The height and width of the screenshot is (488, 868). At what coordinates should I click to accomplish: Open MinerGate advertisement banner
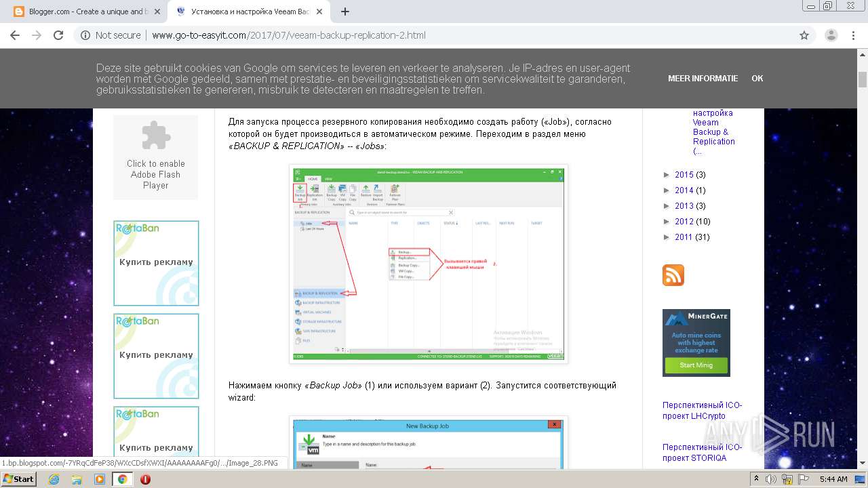(696, 343)
